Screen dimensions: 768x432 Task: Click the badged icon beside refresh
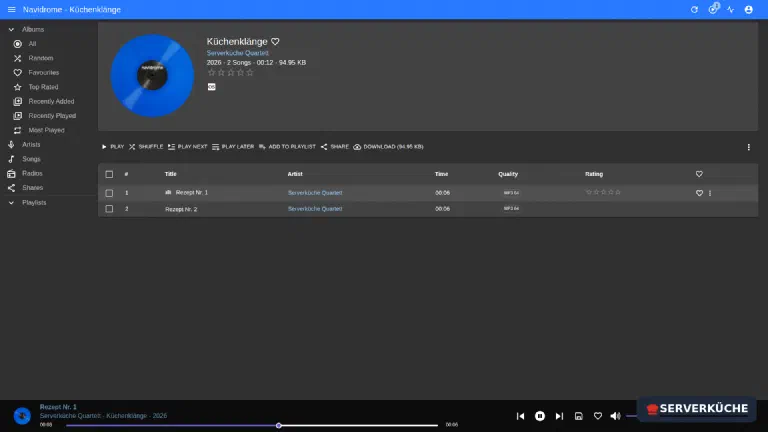[x=713, y=9]
